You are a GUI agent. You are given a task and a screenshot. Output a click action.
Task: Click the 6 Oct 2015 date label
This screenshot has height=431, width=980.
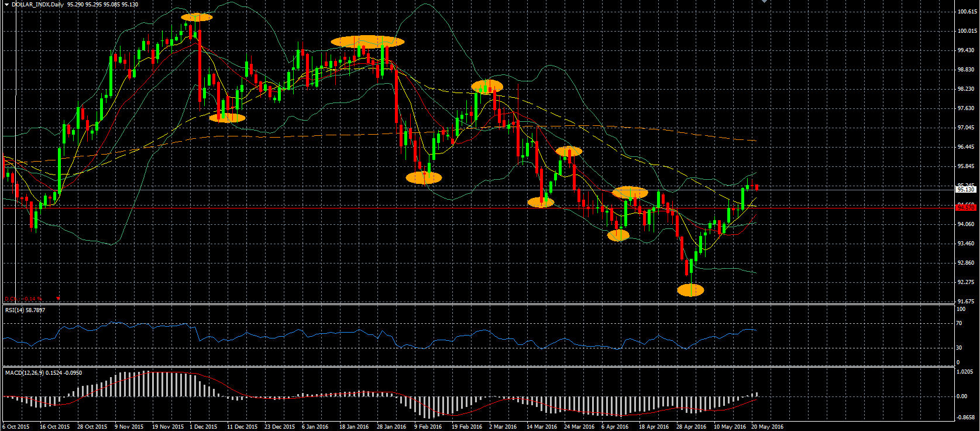coord(16,426)
